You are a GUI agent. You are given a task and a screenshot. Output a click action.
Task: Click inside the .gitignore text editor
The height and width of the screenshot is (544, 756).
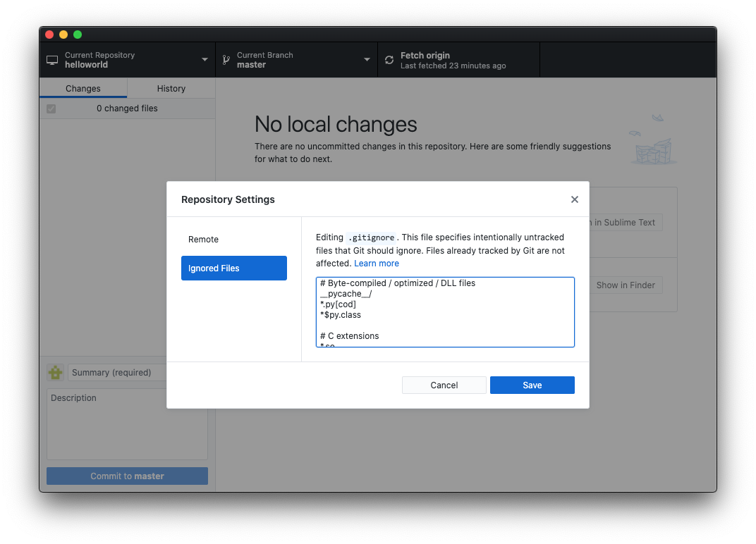click(445, 311)
